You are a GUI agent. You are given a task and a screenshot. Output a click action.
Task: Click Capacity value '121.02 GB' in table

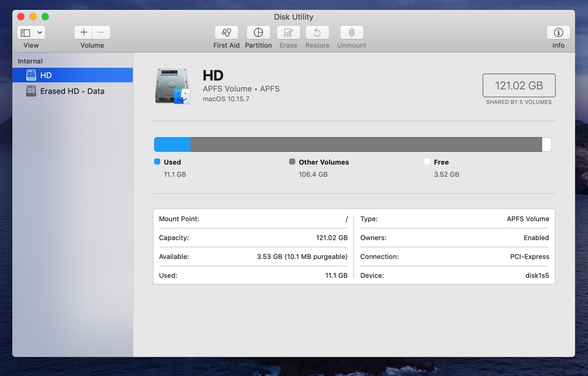[x=332, y=238]
